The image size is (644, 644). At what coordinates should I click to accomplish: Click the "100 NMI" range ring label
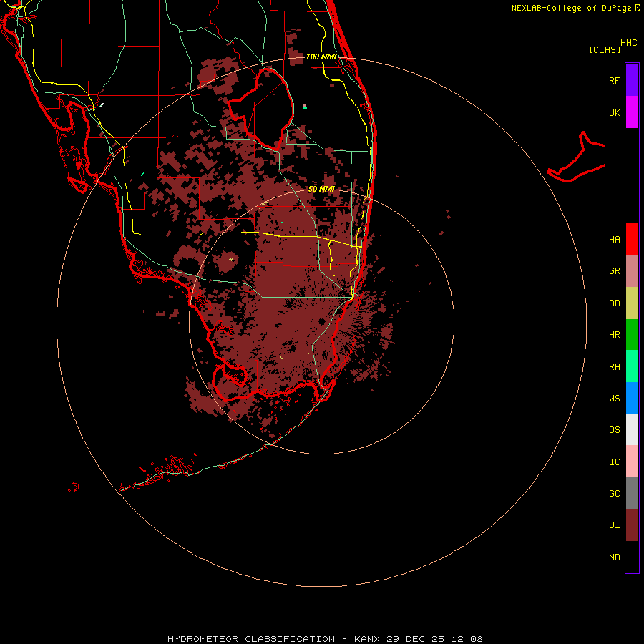click(321, 57)
